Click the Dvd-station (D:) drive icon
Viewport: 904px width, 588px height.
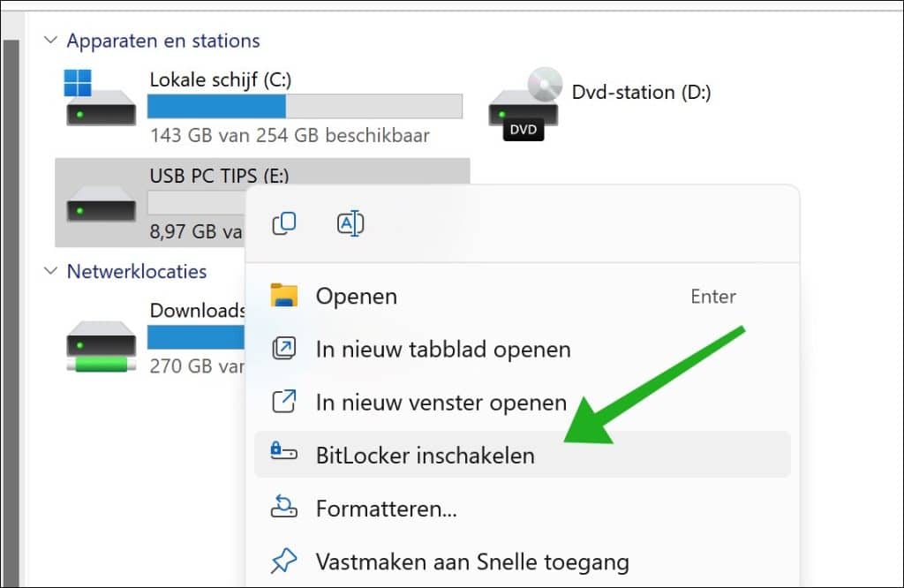tap(524, 104)
